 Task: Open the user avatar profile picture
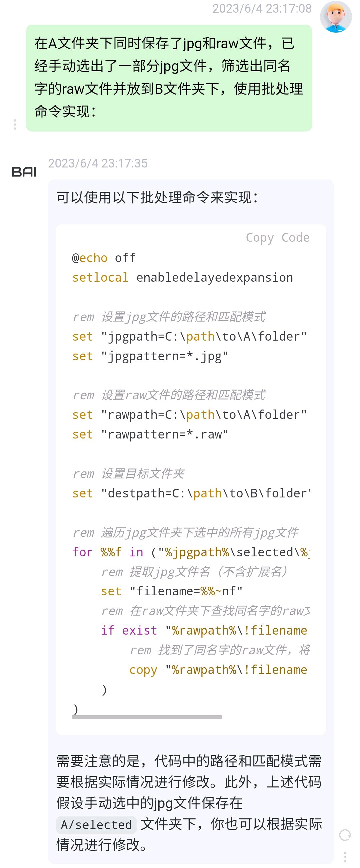[x=335, y=17]
